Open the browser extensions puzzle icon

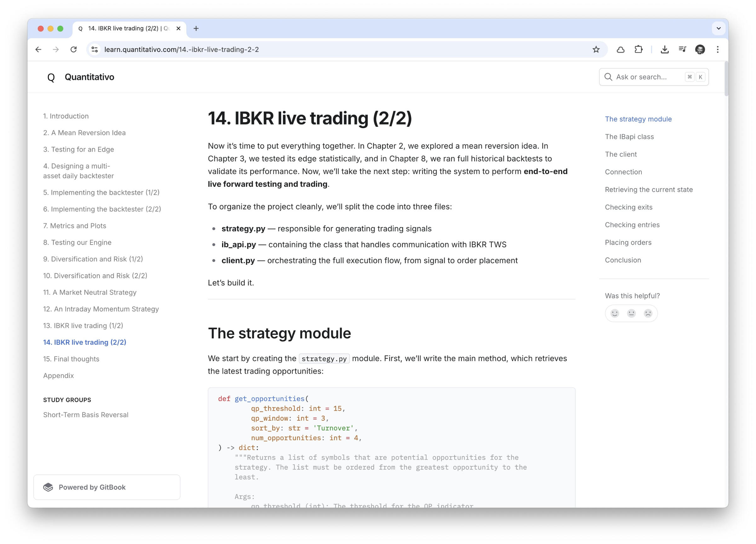pyautogui.click(x=638, y=50)
